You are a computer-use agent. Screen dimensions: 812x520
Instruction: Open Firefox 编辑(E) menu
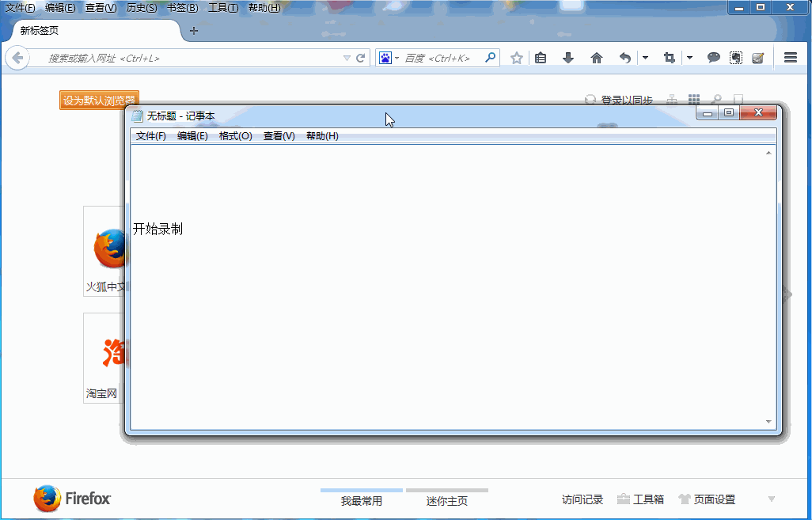[60, 8]
